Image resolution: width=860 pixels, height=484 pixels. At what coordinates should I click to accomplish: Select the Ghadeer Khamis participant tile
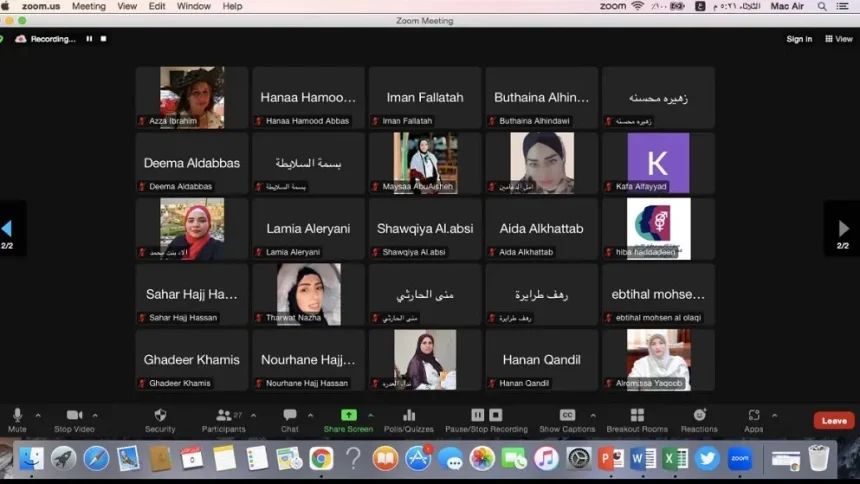[192, 360]
